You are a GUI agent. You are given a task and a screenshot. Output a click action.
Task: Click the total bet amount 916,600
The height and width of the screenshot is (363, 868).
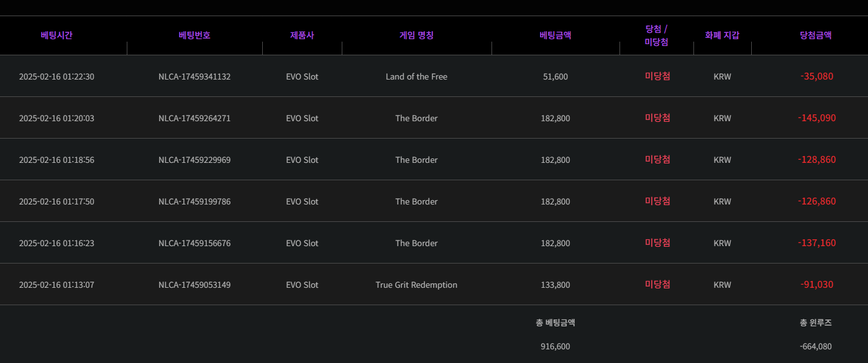[555, 346]
